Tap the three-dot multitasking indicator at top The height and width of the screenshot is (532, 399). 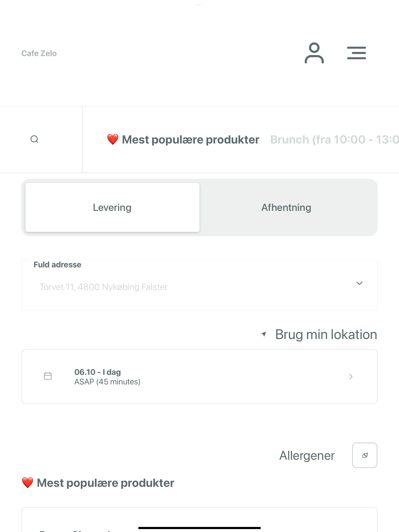pyautogui.click(x=199, y=4)
